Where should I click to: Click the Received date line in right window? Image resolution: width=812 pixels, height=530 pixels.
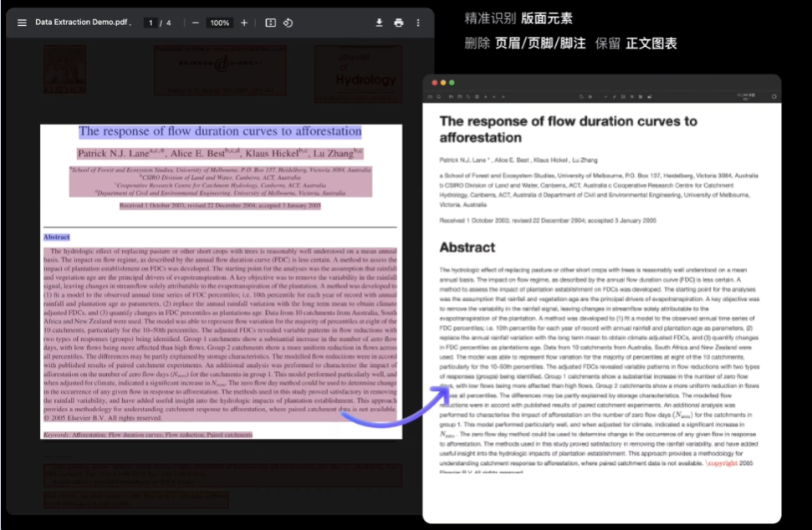click(548, 221)
